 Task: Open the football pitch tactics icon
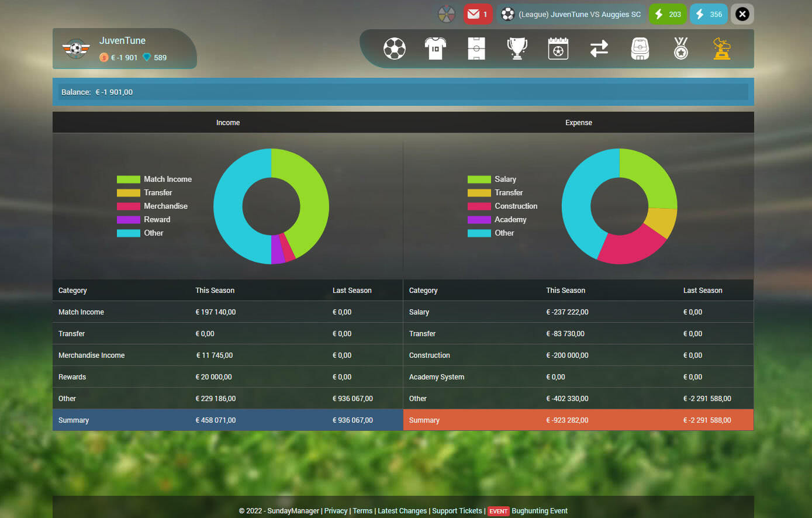pos(476,49)
